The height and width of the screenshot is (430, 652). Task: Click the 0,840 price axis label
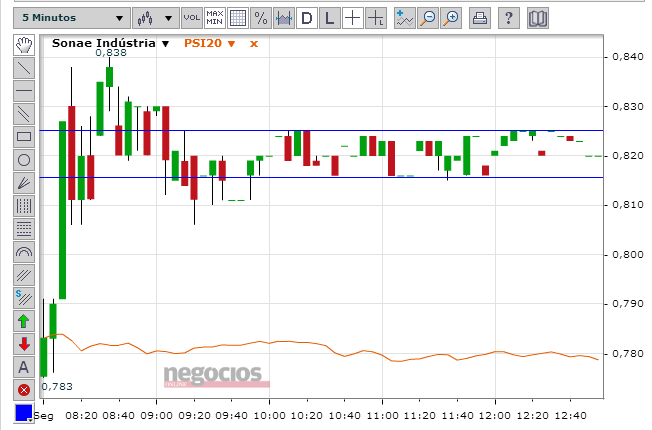coord(628,57)
